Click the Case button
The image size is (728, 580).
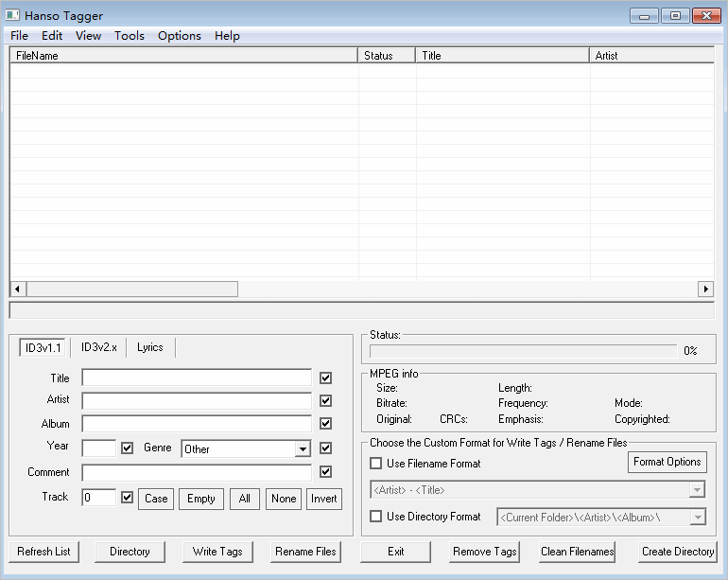[156, 499]
